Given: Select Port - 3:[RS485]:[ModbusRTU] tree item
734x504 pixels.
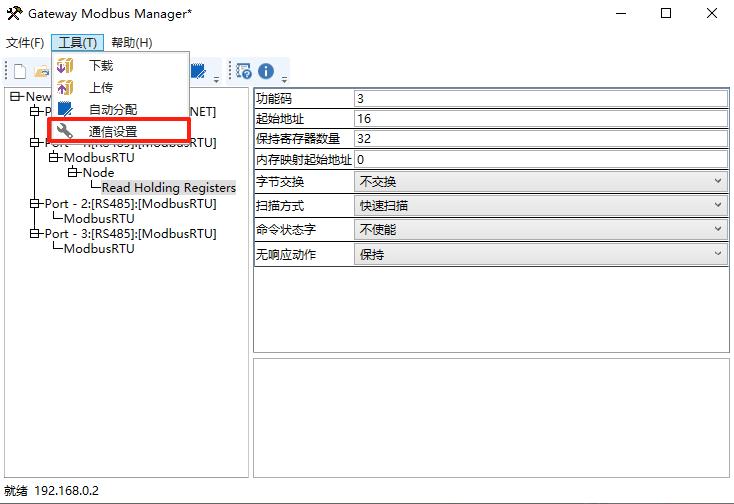Looking at the screenshot, I should 131,234.
